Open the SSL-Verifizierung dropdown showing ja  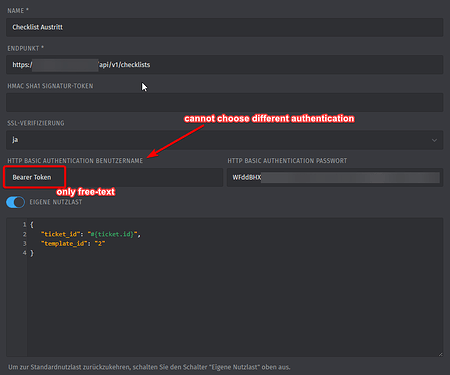pos(224,140)
